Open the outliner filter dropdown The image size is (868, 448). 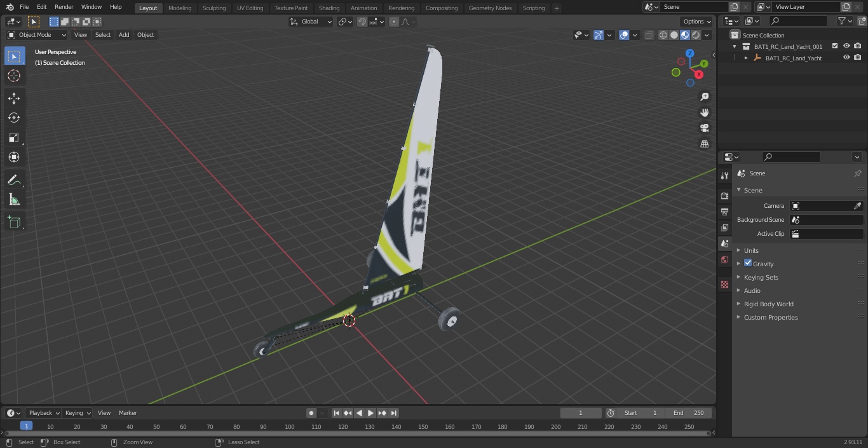[844, 21]
